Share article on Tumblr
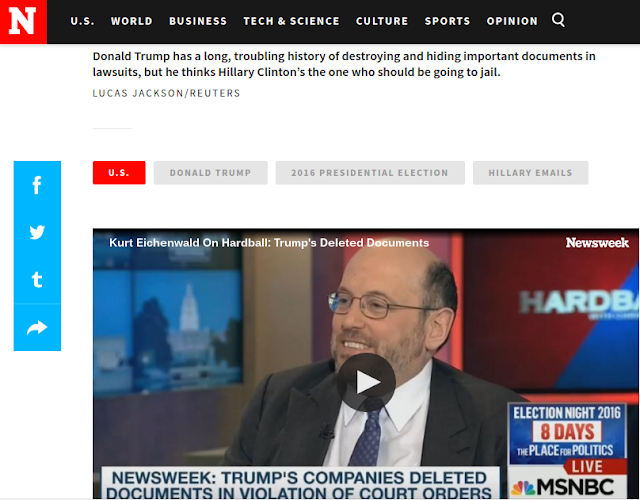Screen dimensions: 640x500 click(x=37, y=280)
